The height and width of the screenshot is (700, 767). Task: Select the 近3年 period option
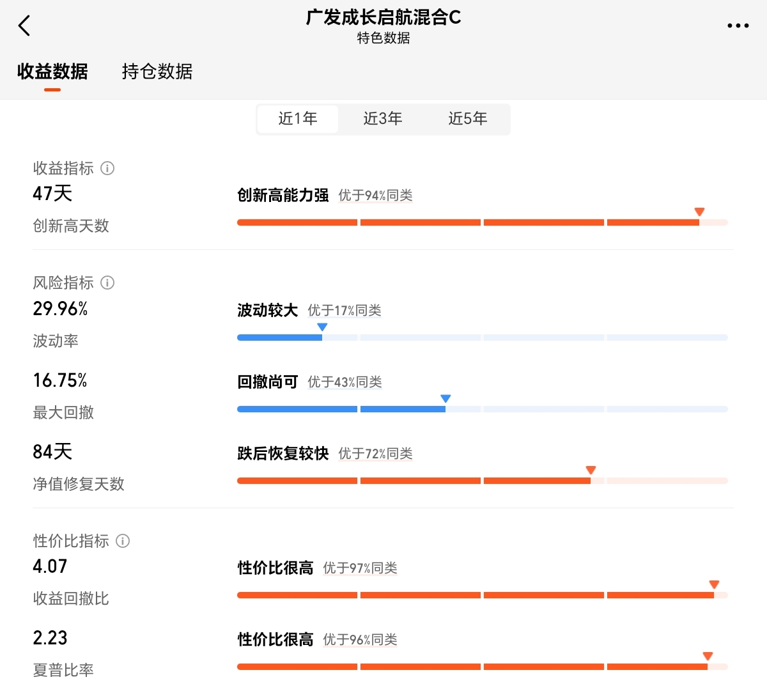383,119
